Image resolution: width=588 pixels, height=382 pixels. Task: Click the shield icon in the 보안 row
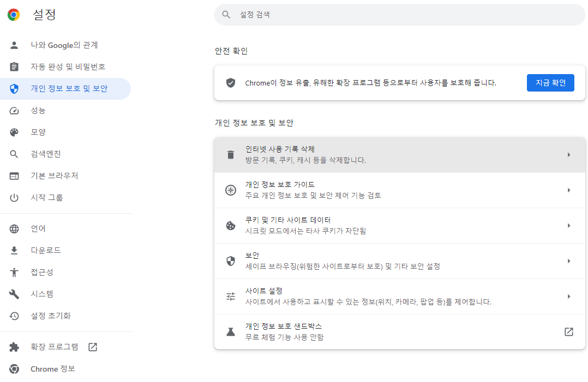click(231, 261)
